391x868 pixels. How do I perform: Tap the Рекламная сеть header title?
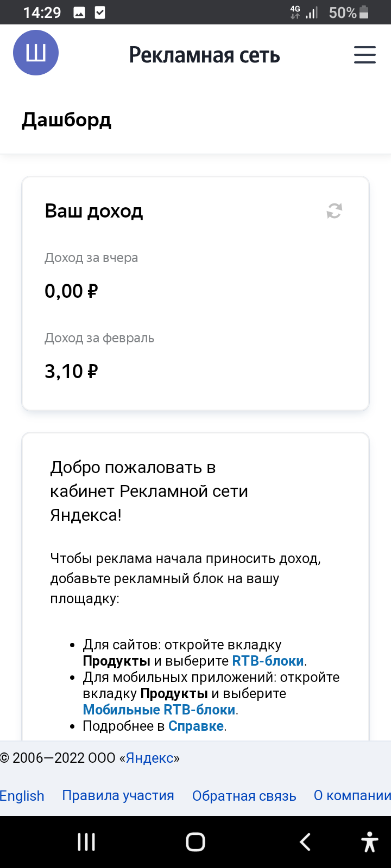pyautogui.click(x=204, y=55)
